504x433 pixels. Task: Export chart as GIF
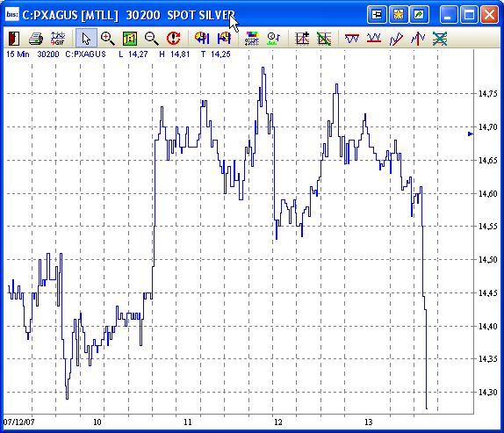pos(58,39)
